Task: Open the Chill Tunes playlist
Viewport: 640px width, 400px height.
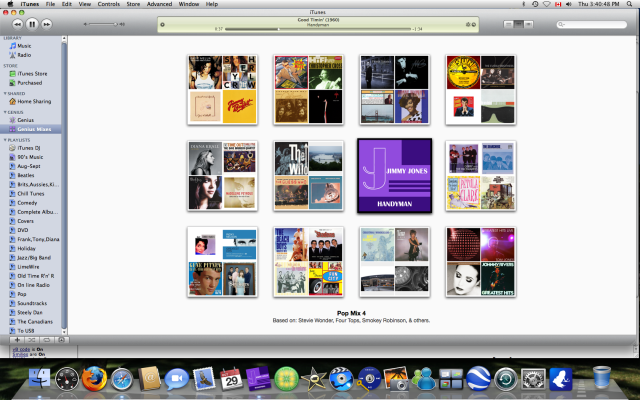Action: point(30,193)
